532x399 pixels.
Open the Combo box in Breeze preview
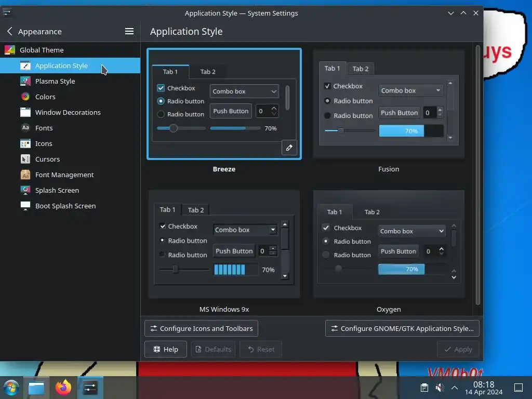[244, 91]
